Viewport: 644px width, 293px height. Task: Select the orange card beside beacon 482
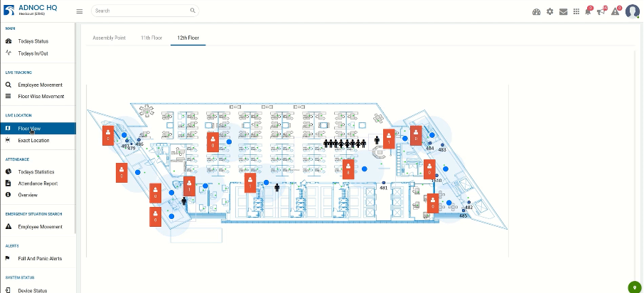click(x=433, y=203)
